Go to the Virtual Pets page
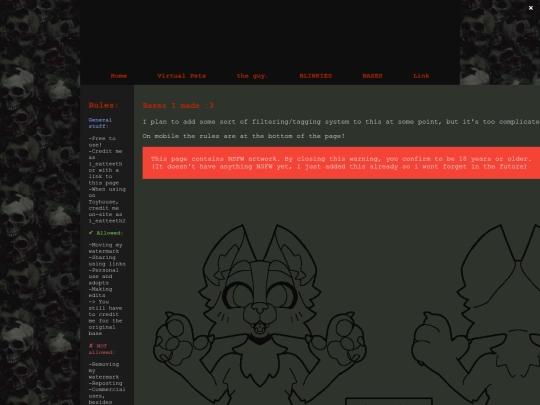The image size is (540, 405). (x=181, y=76)
